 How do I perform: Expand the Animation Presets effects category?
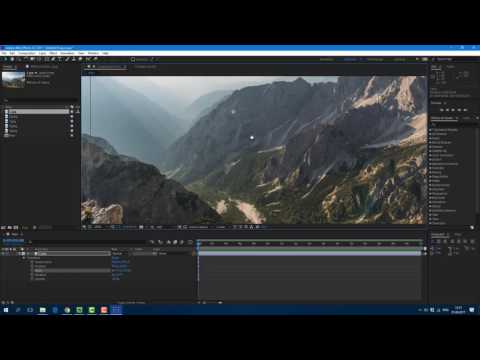pos(430,130)
